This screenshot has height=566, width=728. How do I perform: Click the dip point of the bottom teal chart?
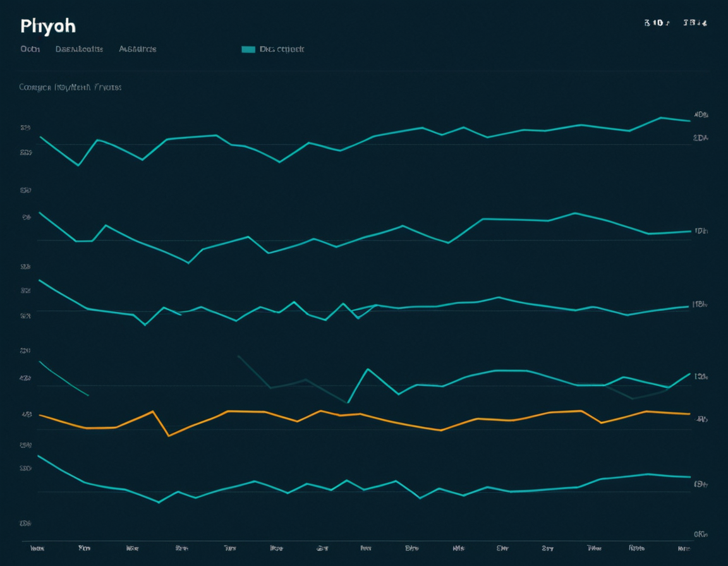(x=158, y=502)
